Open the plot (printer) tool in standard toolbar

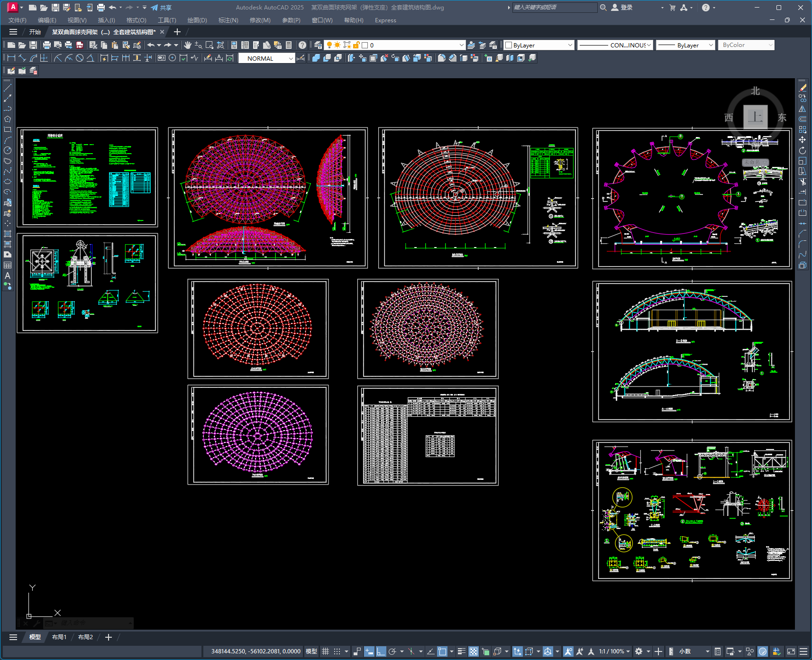[46, 45]
